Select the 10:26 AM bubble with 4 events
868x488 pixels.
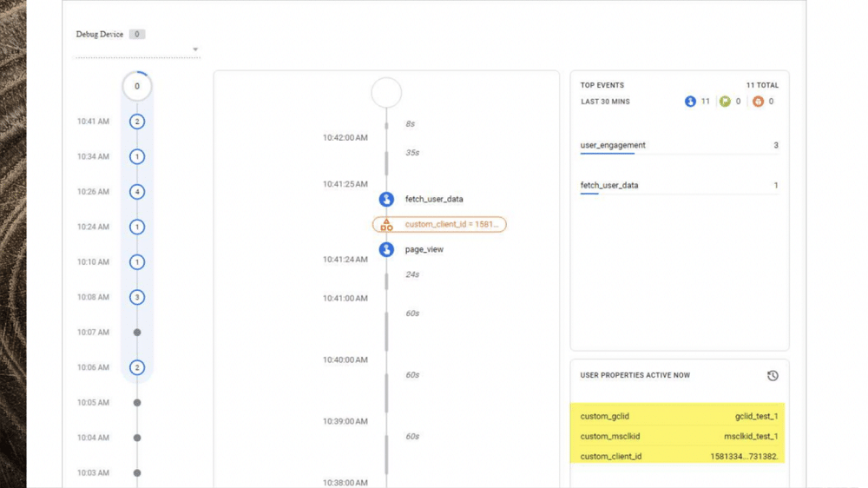pos(137,192)
